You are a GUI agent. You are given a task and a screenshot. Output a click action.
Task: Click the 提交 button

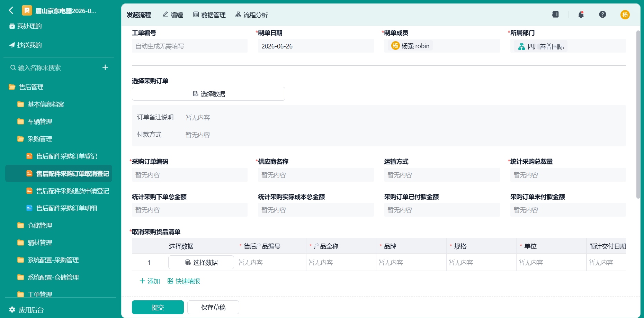[x=158, y=307]
